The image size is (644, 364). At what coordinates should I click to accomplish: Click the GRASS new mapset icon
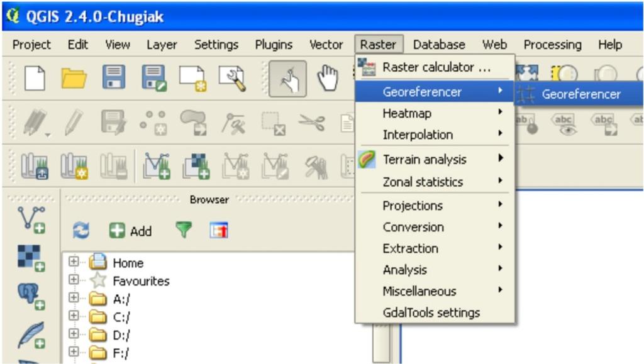(74, 166)
